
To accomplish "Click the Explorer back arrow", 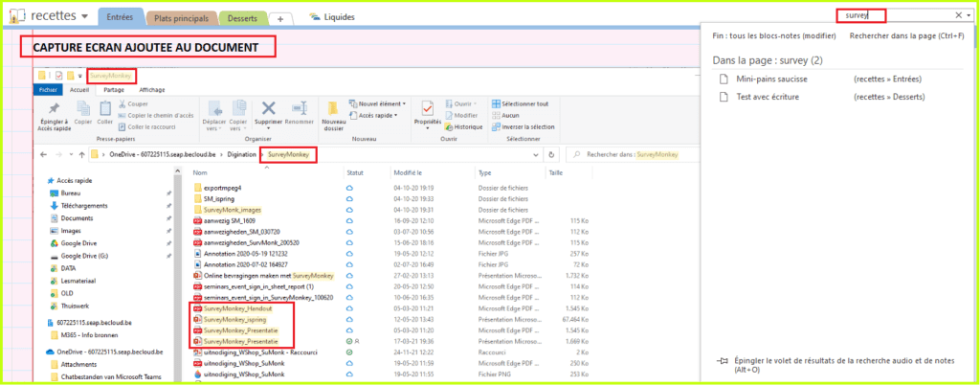I will [43, 154].
